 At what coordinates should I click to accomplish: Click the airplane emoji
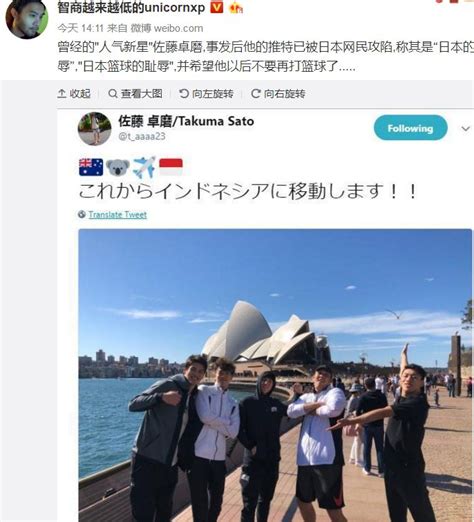coord(144,167)
